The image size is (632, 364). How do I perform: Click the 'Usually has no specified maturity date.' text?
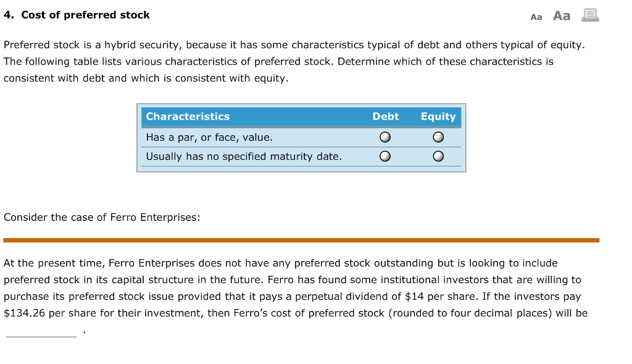point(243,157)
